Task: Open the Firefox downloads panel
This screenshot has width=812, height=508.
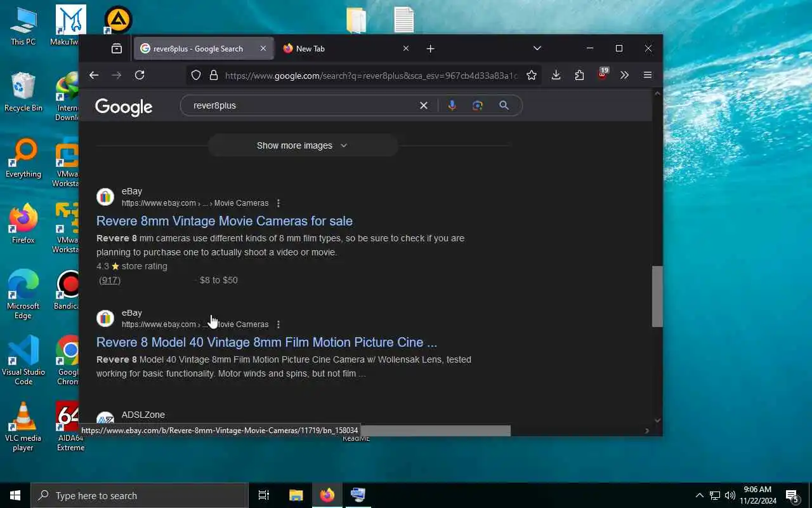Action: click(556, 75)
